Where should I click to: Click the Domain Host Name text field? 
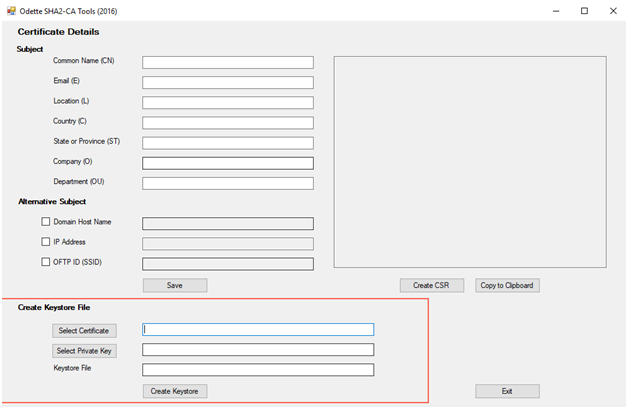(228, 224)
